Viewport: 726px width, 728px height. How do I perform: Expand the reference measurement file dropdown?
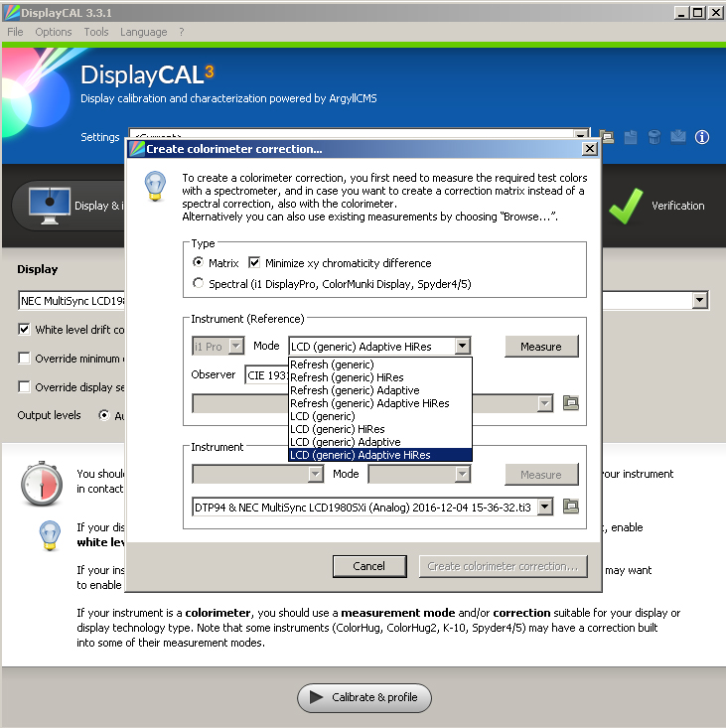(x=545, y=403)
